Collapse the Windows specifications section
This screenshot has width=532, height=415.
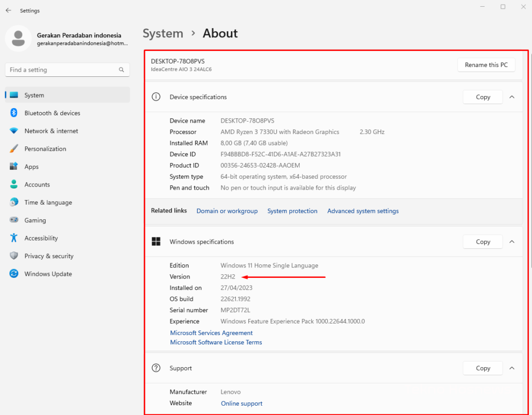pyautogui.click(x=512, y=242)
